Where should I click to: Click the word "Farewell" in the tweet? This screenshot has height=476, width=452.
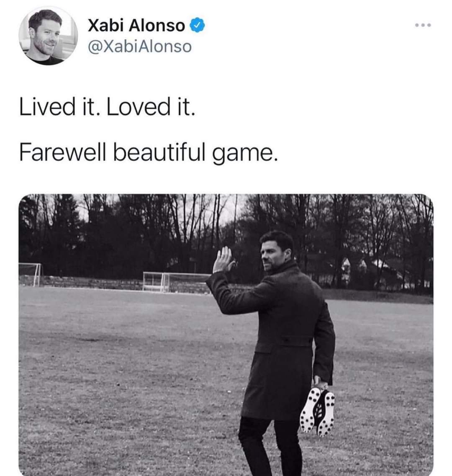[63, 152]
